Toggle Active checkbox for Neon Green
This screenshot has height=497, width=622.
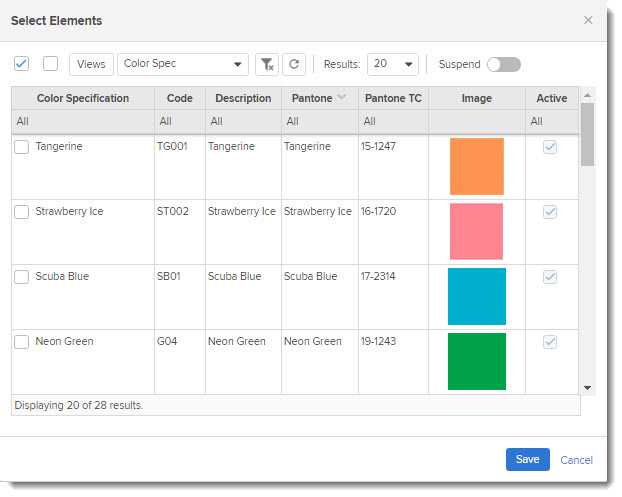pos(550,342)
